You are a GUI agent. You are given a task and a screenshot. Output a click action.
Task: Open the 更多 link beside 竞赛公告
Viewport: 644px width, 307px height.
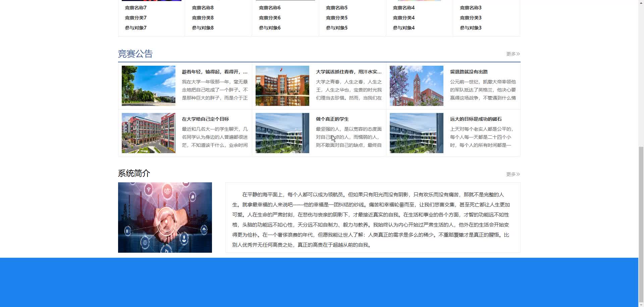tap(513, 54)
